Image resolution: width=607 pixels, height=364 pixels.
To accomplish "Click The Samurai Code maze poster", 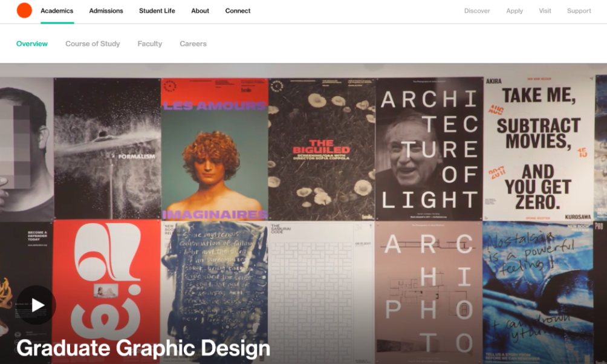I will point(321,293).
